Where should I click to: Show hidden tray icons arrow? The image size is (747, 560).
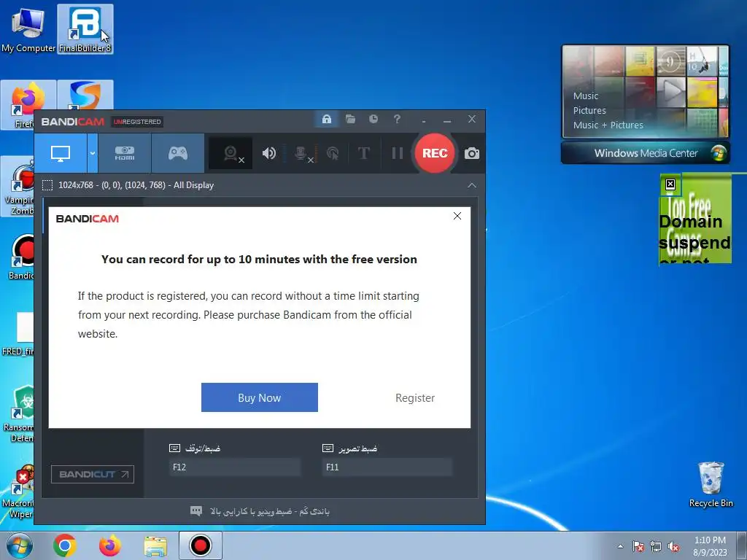click(620, 546)
